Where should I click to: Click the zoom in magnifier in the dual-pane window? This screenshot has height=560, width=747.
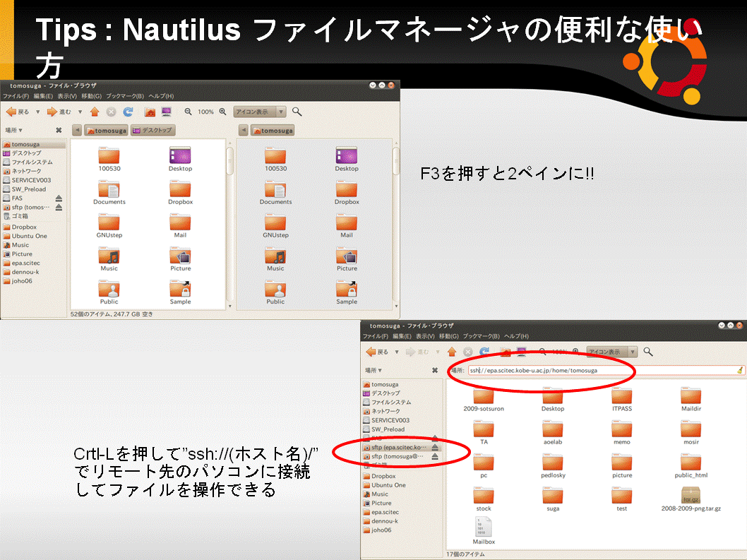coord(223,112)
